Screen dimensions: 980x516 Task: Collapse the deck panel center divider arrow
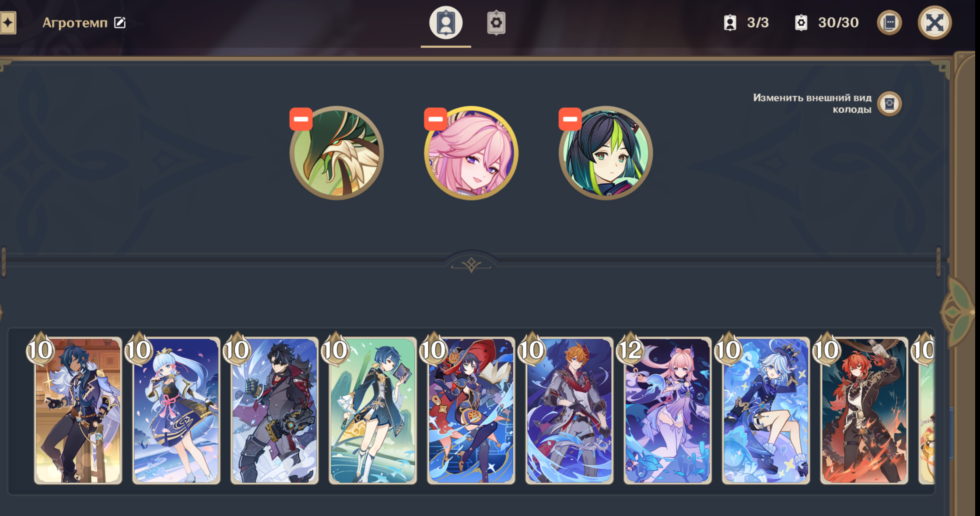point(471,264)
